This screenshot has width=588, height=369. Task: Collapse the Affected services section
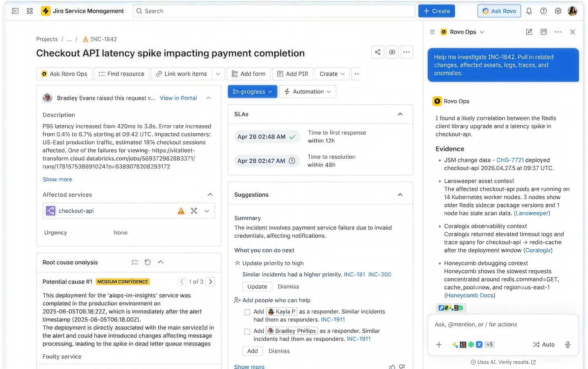tap(210, 195)
